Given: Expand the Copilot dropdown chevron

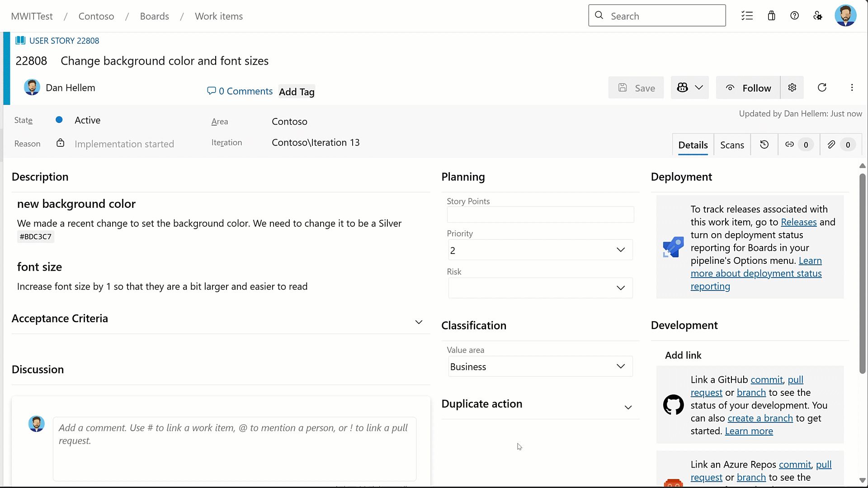Looking at the screenshot, I should [x=699, y=88].
